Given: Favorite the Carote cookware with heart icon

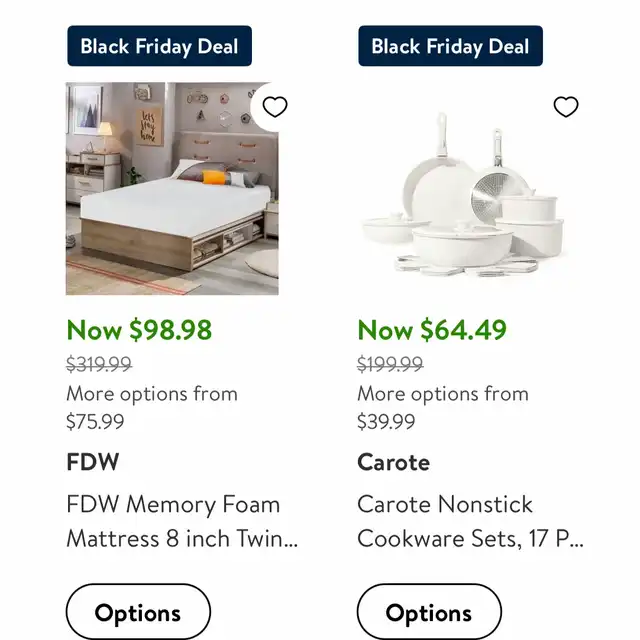Looking at the screenshot, I should [x=566, y=107].
